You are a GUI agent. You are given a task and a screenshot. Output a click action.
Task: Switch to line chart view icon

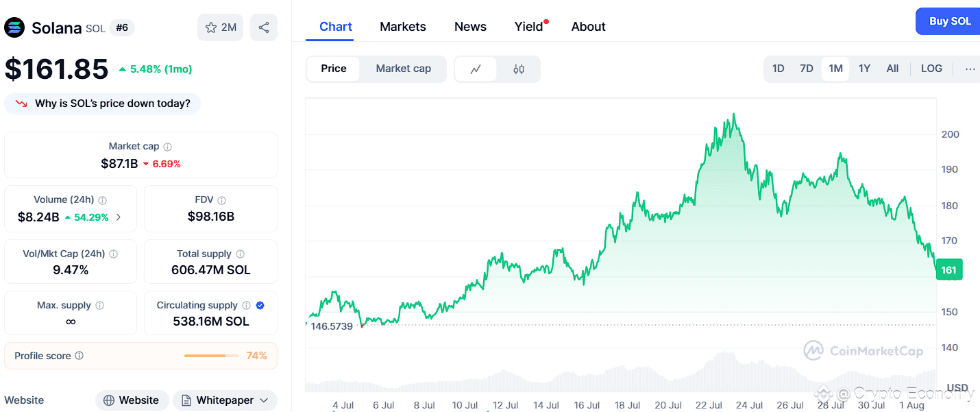476,69
